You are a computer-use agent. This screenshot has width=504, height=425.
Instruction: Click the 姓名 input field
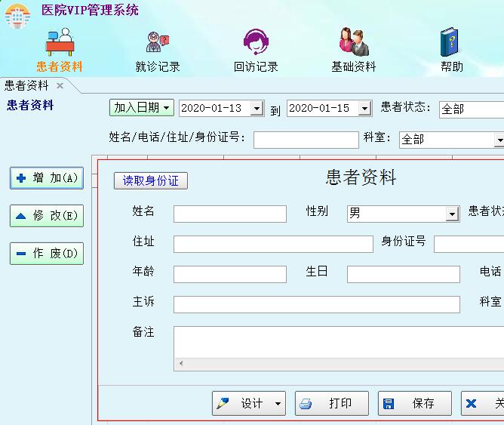click(230, 214)
